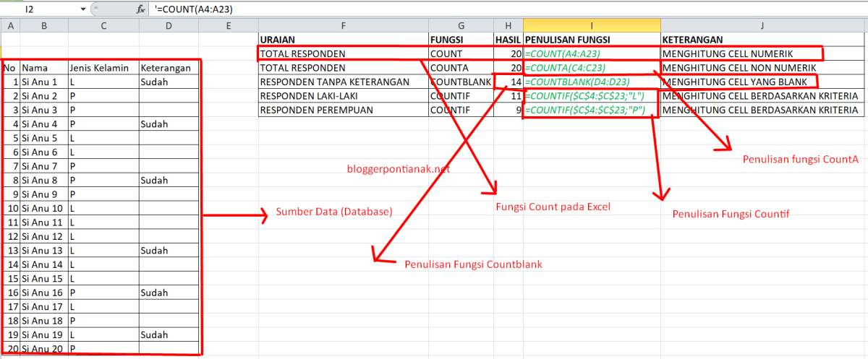Click MENGHITUNG CELL BERDASARKAN KRITERIA in the PEREMPUAN row
Image resolution: width=868 pixels, height=359 pixels.
point(762,110)
